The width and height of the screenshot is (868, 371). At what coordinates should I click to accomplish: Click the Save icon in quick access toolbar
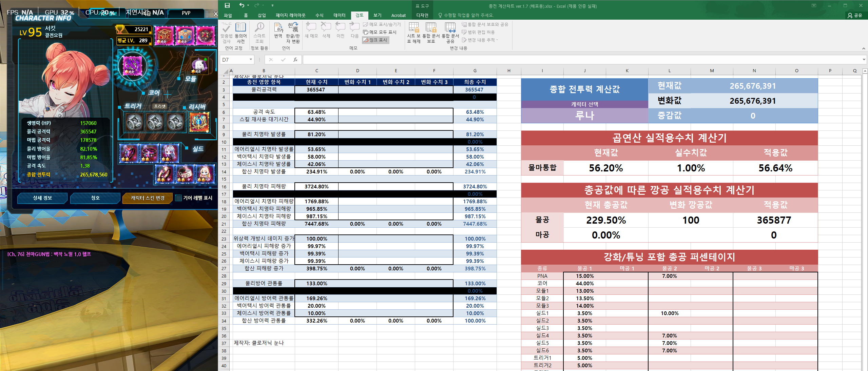tap(227, 5)
